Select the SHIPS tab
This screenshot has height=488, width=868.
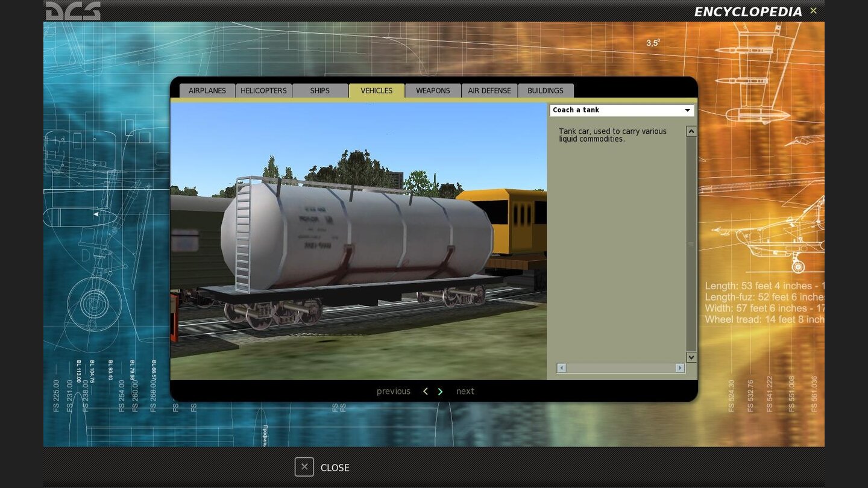[x=320, y=90]
